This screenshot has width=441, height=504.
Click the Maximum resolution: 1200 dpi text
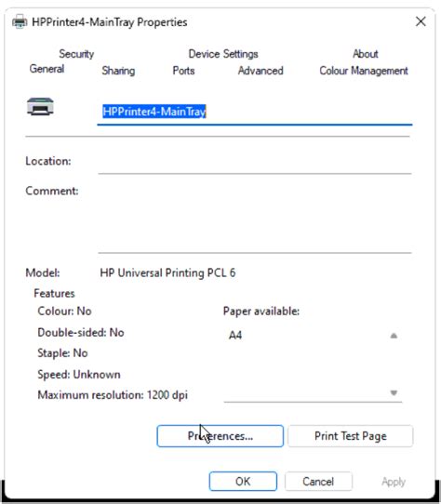(113, 394)
